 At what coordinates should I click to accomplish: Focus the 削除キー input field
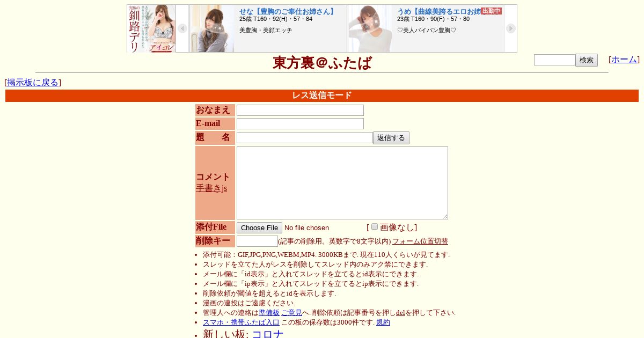(257, 241)
